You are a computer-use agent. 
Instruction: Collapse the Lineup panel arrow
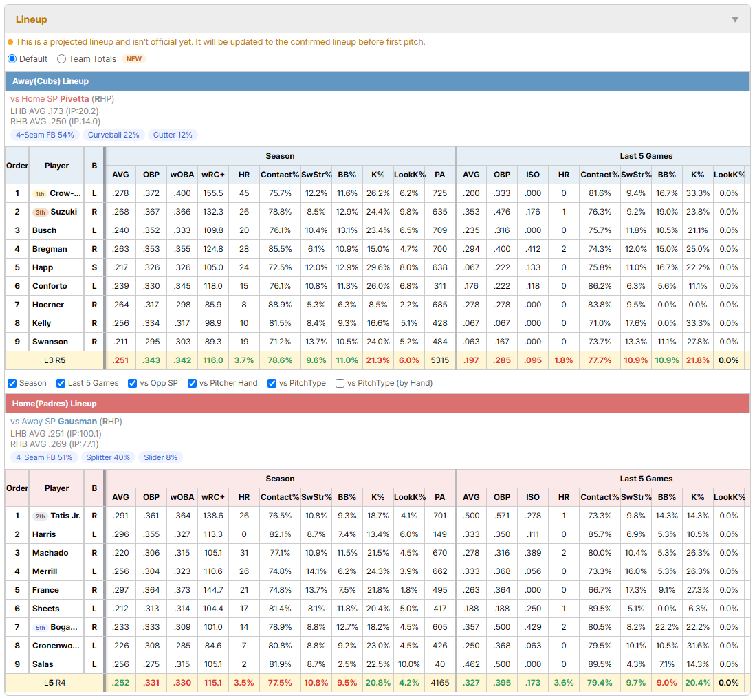tap(735, 19)
